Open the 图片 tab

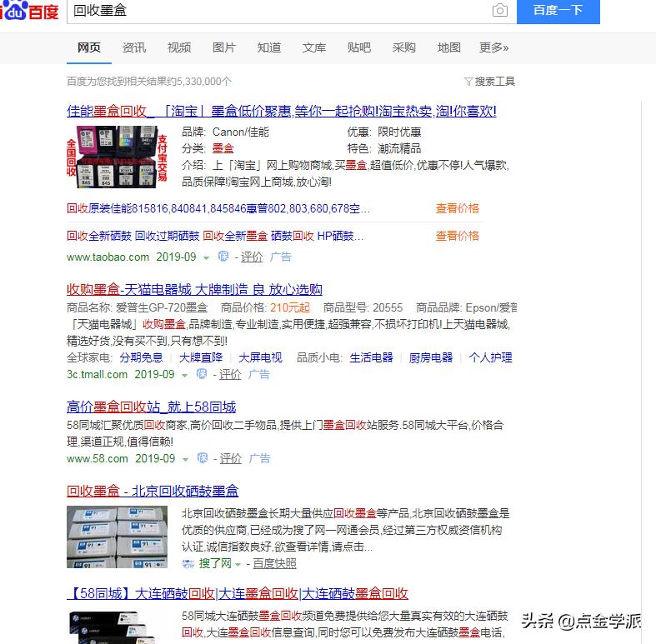point(224,47)
